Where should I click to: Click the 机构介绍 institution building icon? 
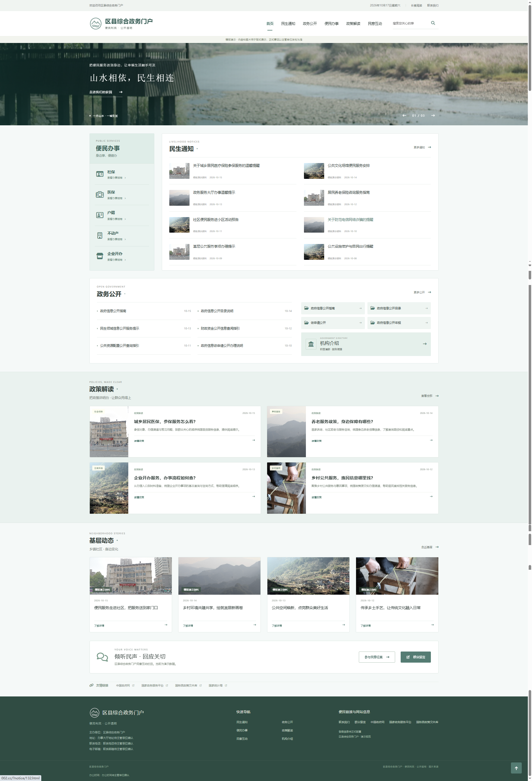tap(311, 344)
